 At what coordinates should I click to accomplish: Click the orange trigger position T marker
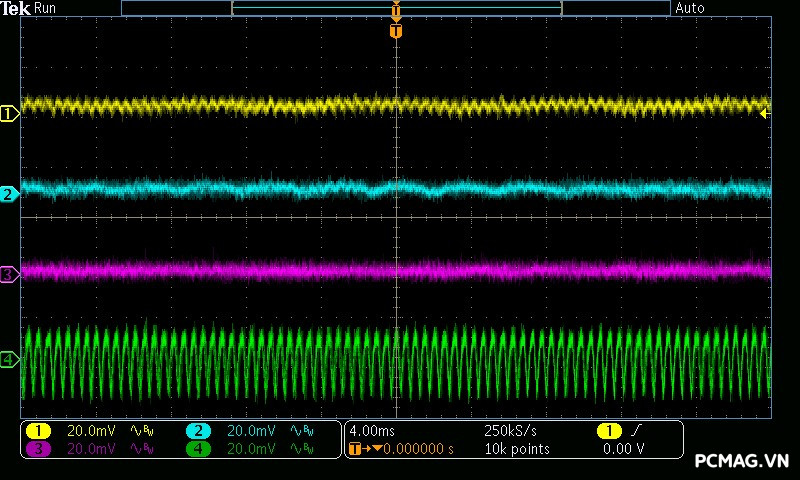click(396, 31)
